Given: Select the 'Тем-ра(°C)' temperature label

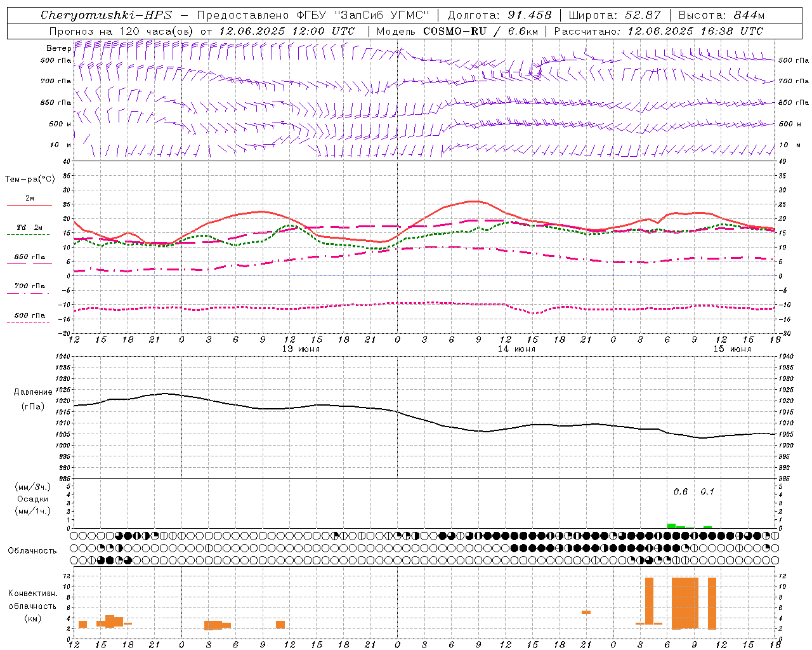Looking at the screenshot, I should [x=30, y=180].
